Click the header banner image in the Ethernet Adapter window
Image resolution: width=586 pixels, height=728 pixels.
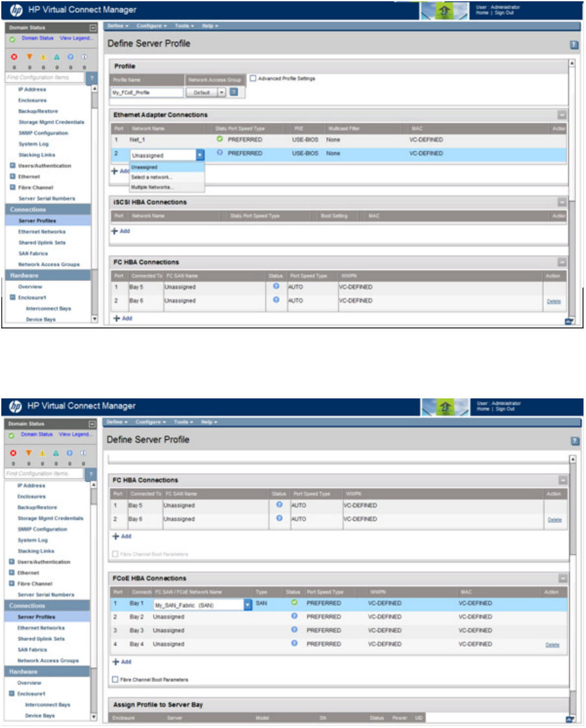pos(444,10)
